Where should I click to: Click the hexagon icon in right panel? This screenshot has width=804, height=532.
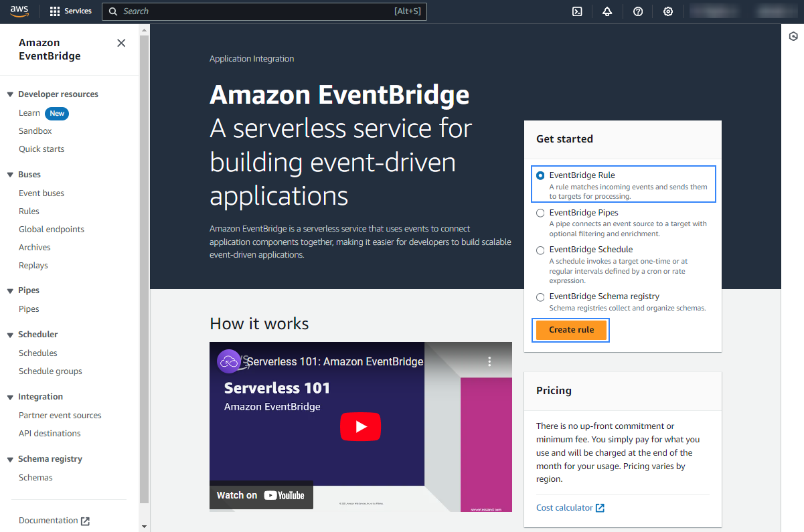[793, 37]
